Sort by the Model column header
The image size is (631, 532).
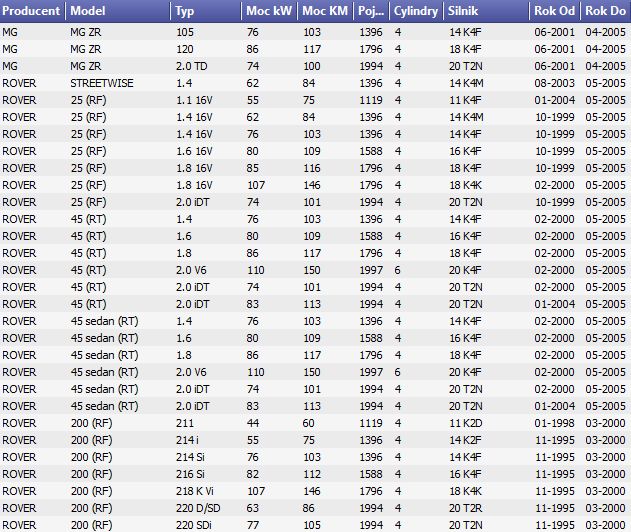118,11
